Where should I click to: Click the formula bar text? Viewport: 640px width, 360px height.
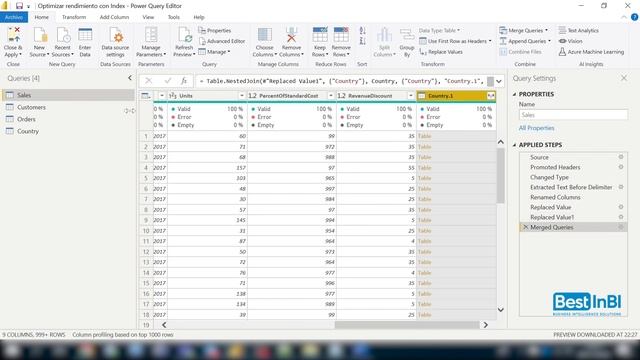pyautogui.click(x=342, y=81)
